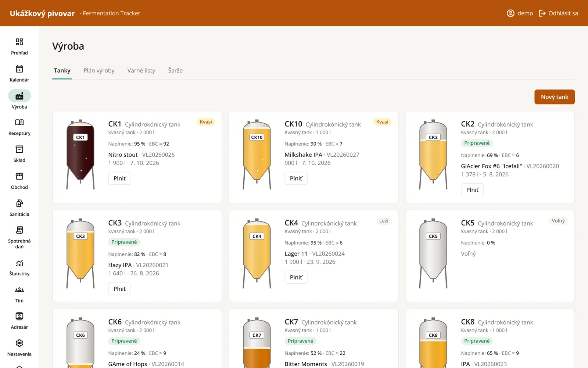Switch to Plán výroby tab
Screen dimensions: 588x368
coord(99,70)
